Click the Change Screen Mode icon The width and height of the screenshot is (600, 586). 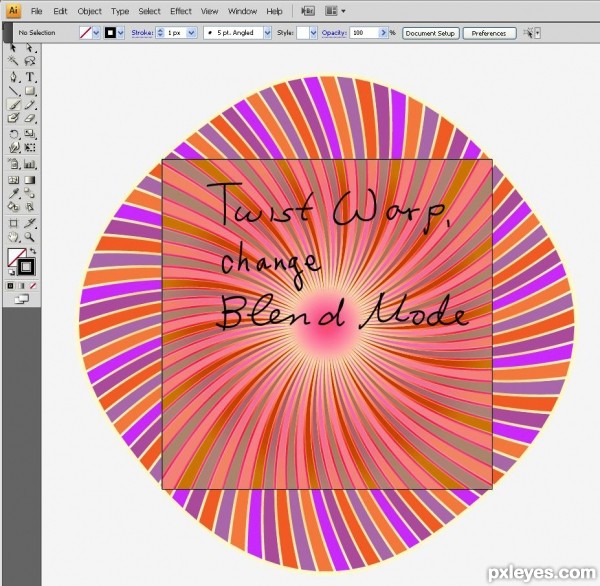[x=21, y=299]
